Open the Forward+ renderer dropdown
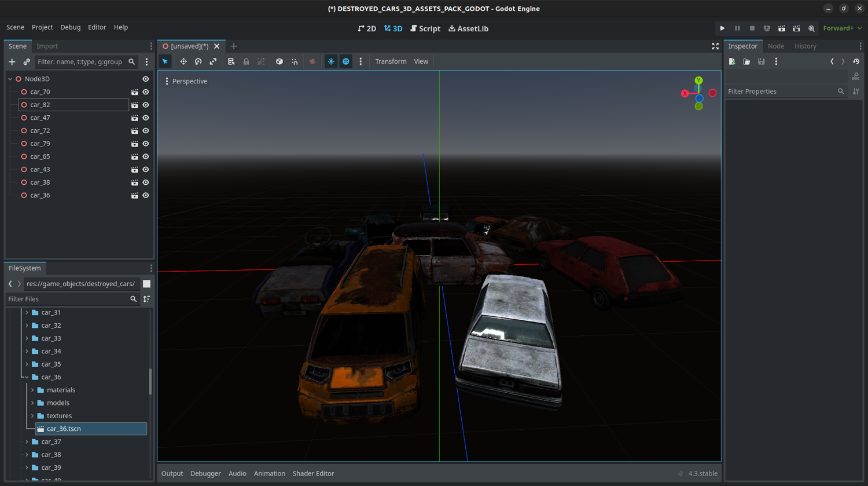The height and width of the screenshot is (486, 868). (843, 28)
